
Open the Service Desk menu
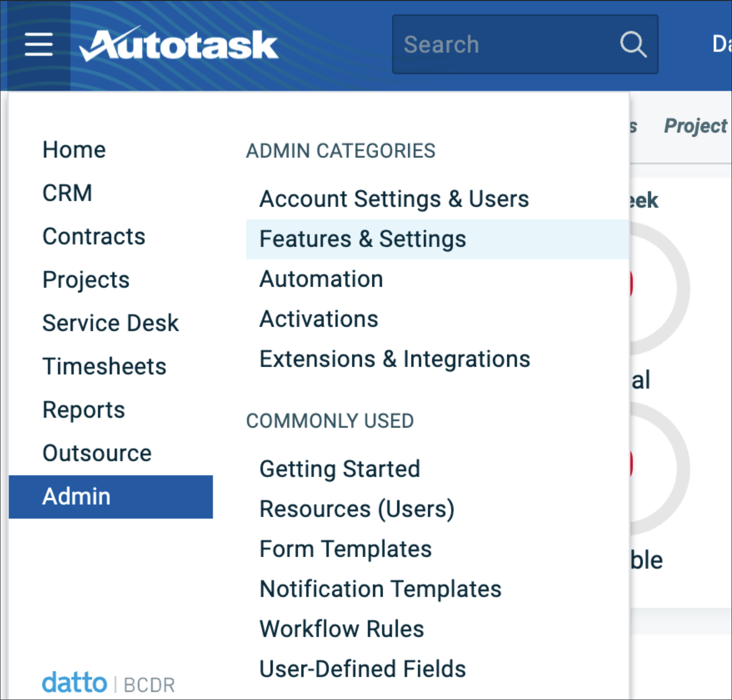[x=110, y=323]
